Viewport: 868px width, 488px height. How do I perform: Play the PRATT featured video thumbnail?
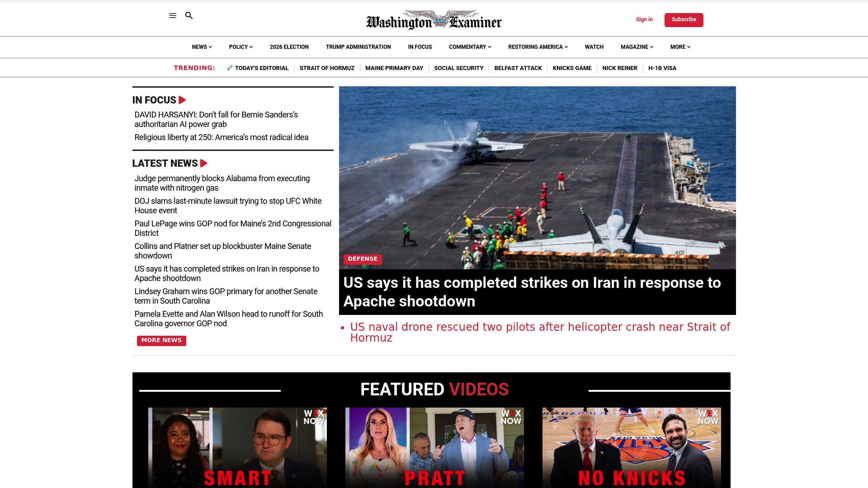tap(434, 447)
